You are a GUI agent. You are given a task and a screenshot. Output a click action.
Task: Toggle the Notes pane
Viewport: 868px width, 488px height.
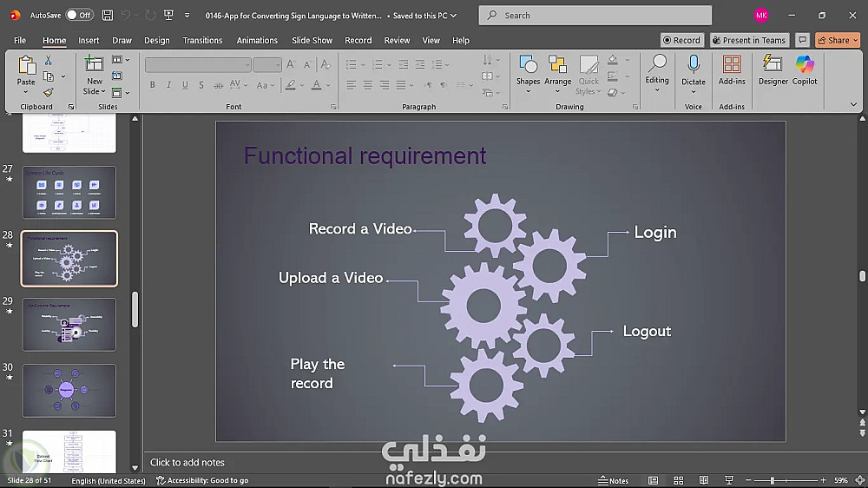pos(614,480)
